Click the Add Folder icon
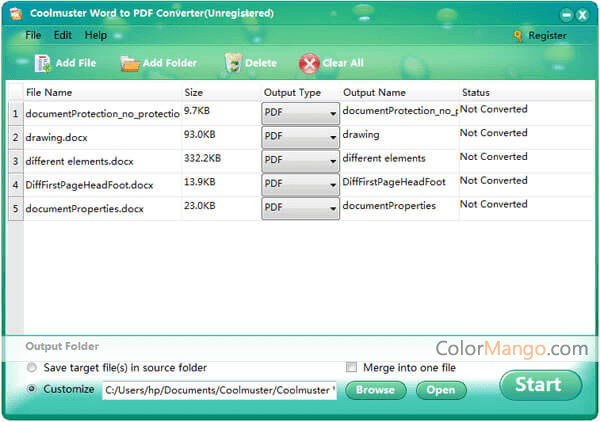 click(x=130, y=63)
